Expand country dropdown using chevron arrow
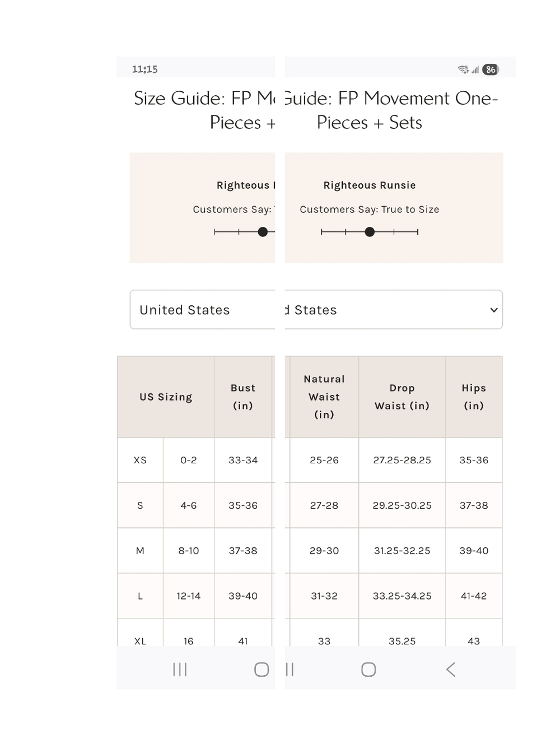The image size is (560, 744). [494, 310]
